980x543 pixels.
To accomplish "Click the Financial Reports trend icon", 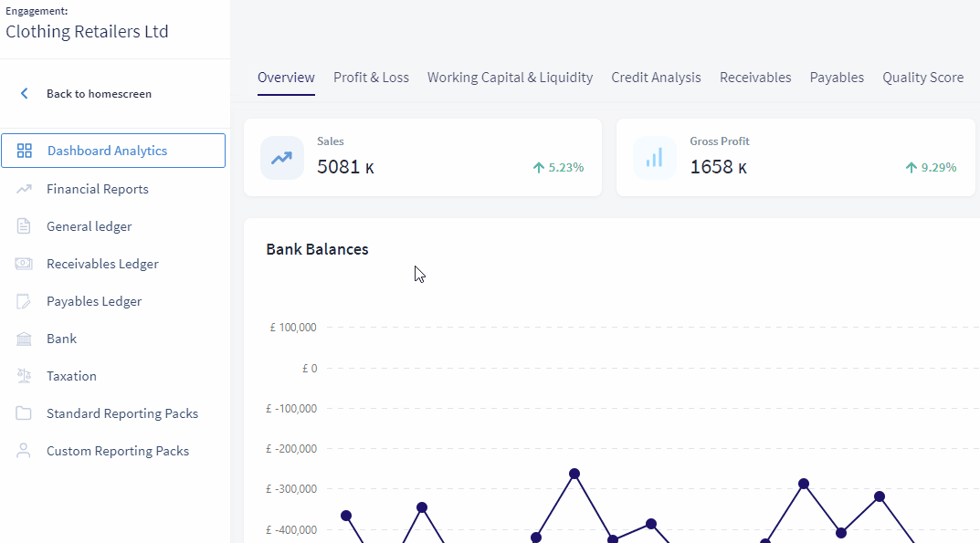I will [x=24, y=189].
